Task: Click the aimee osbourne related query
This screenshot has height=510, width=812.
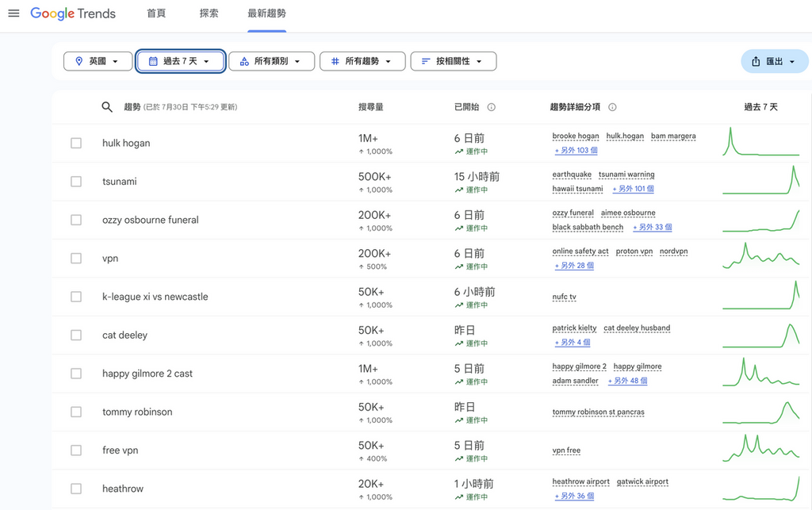Action: tap(628, 213)
